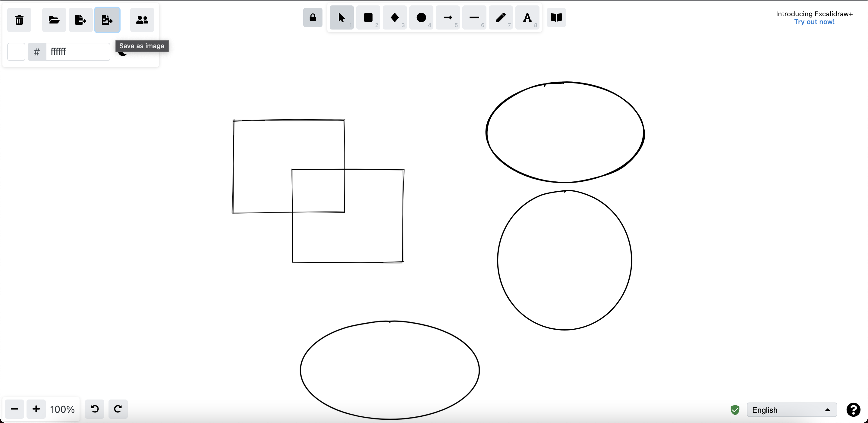Undo the last drawing action

click(94, 409)
